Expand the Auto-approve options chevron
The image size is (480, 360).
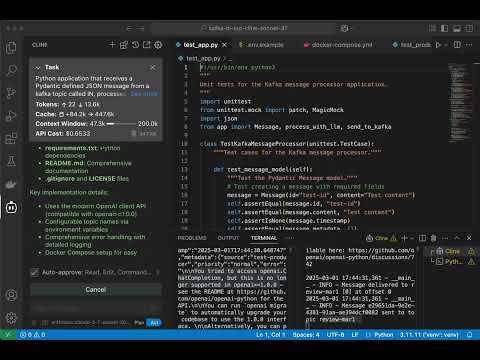[x=157, y=272]
